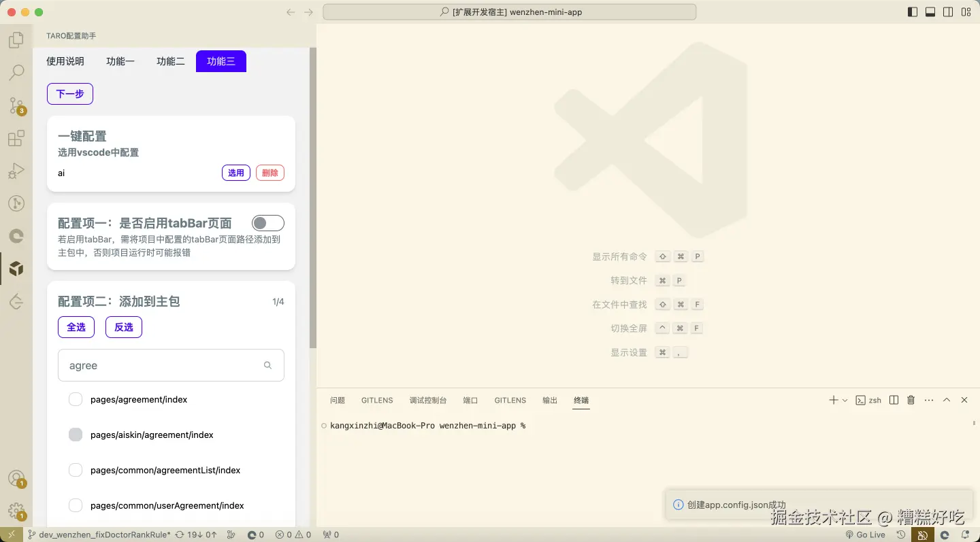
Task: Check the pages/common/agreementList/index checkbox
Action: (76, 470)
